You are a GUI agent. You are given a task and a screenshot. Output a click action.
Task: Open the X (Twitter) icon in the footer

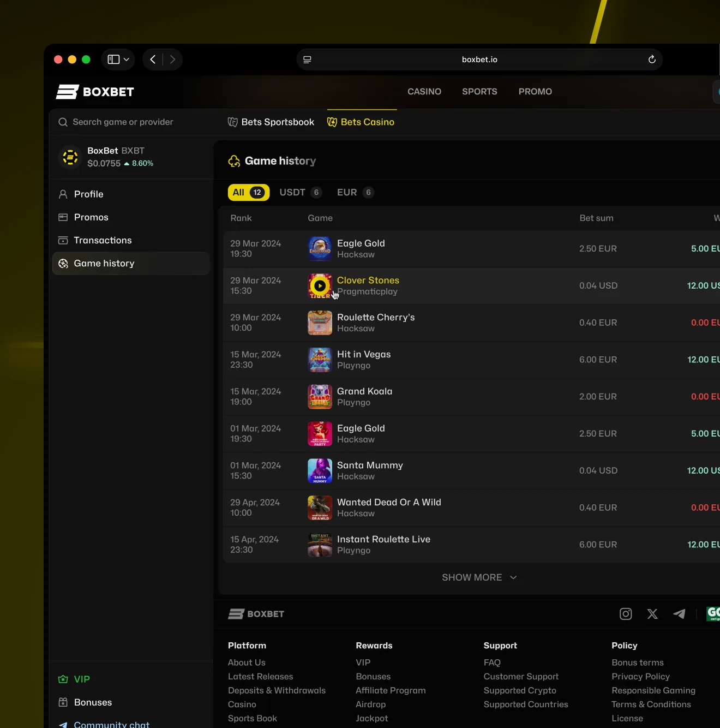coord(652,614)
